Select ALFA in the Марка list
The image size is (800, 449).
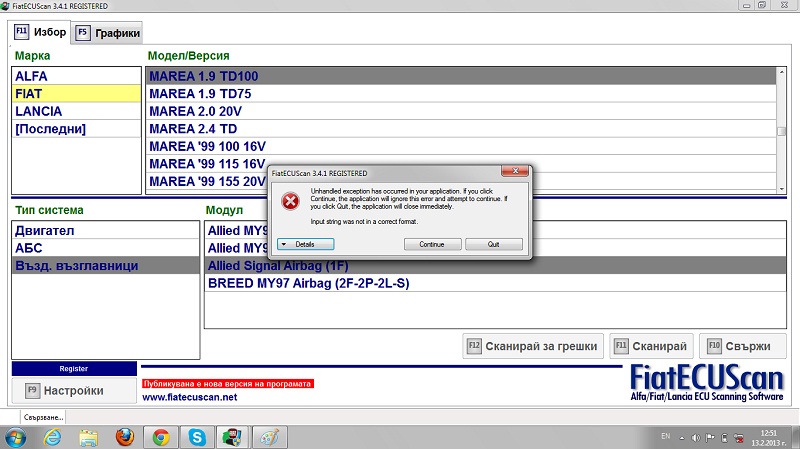coord(31,75)
